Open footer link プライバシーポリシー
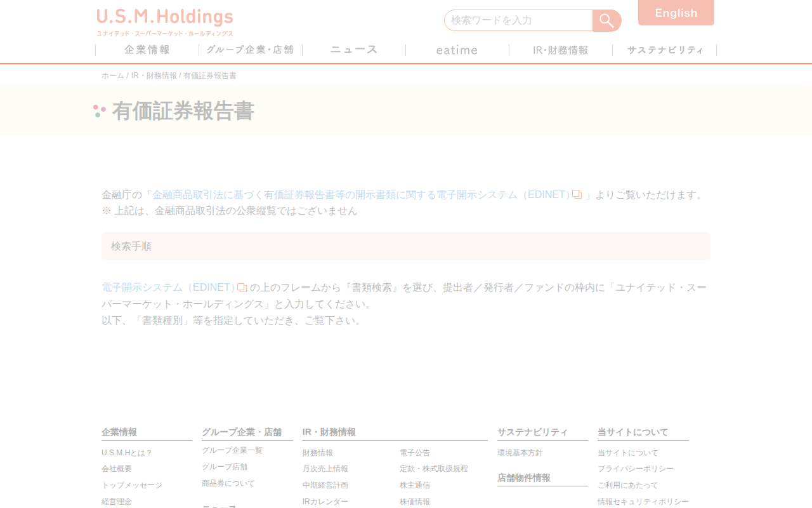This screenshot has height=508, width=812. [636, 469]
